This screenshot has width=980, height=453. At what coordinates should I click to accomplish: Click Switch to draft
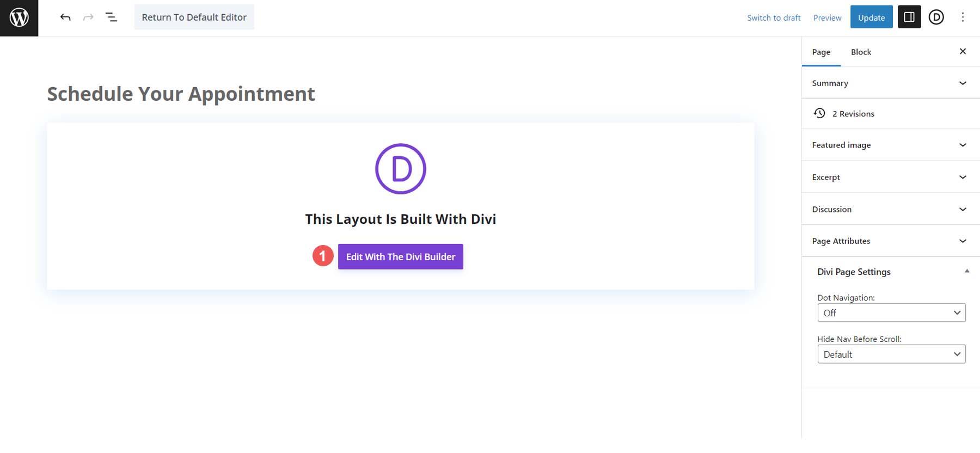pyautogui.click(x=774, y=17)
